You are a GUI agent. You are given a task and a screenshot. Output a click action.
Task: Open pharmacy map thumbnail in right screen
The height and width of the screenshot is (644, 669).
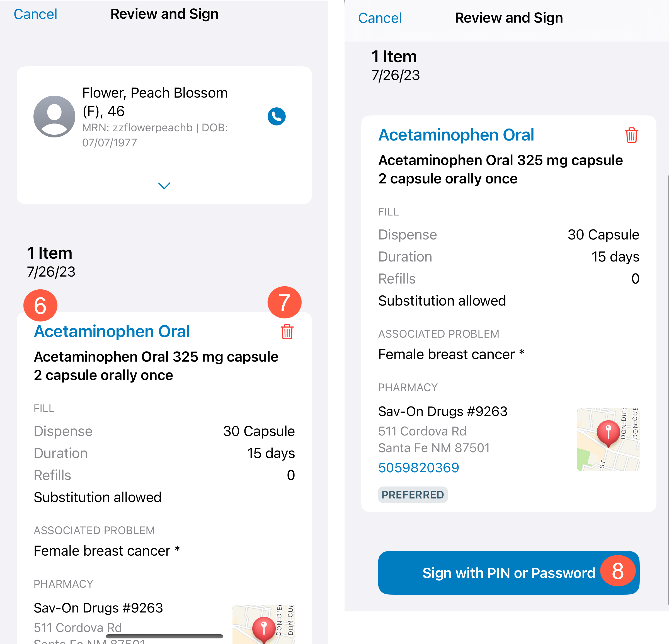608,439
